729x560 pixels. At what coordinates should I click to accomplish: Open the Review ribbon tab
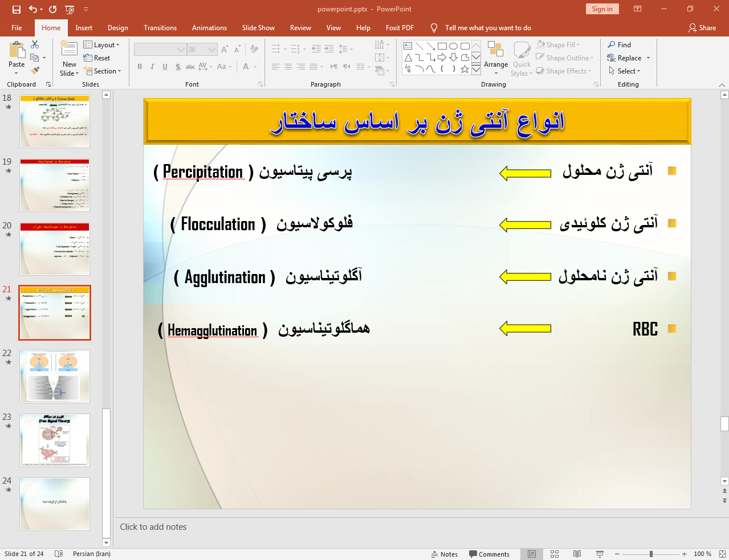tap(300, 27)
